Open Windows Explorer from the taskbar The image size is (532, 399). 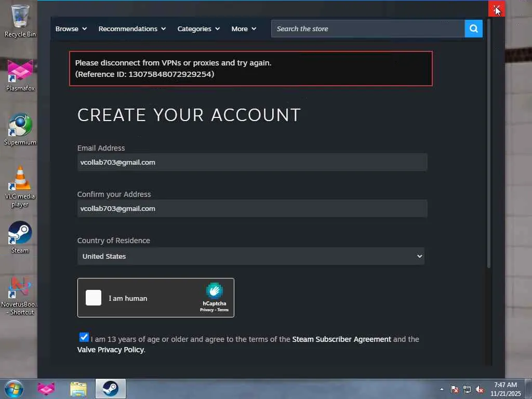78,389
